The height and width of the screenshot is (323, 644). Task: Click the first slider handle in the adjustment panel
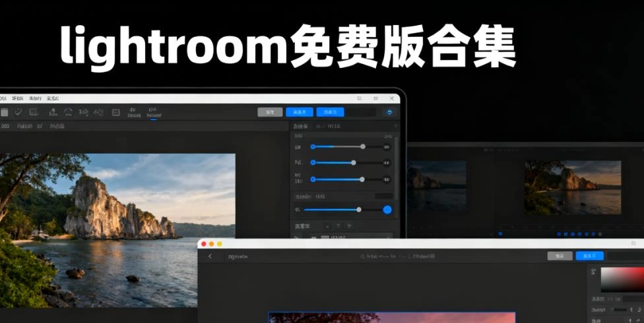click(x=363, y=146)
